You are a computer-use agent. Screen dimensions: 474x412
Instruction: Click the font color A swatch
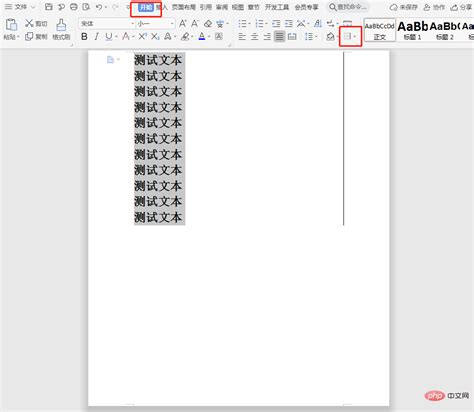point(202,37)
